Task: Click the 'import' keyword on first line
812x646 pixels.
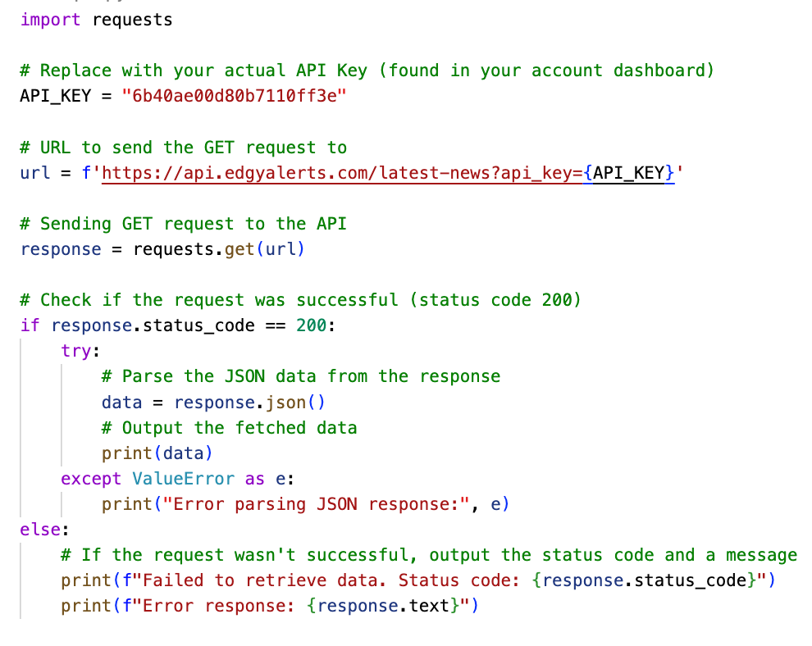Action: (x=50, y=20)
